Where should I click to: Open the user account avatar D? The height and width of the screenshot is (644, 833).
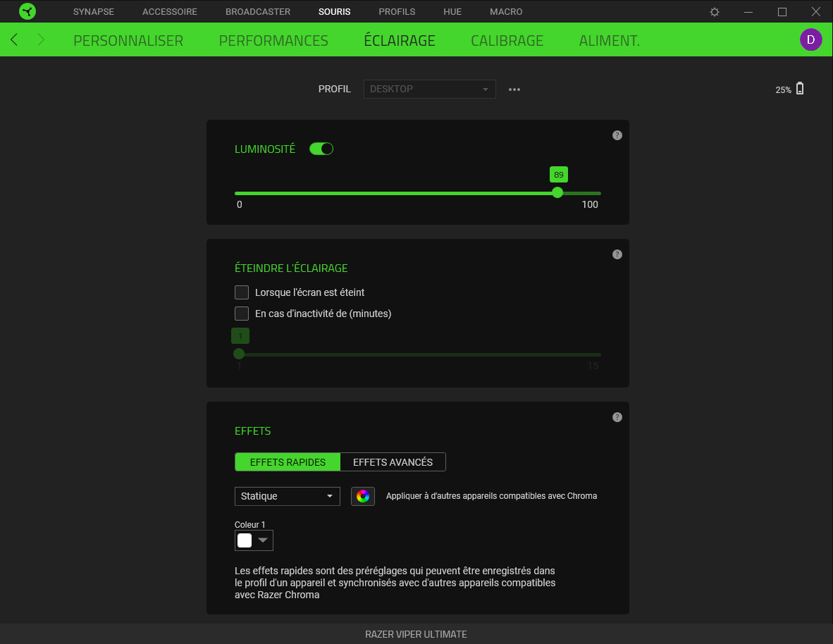pos(810,39)
